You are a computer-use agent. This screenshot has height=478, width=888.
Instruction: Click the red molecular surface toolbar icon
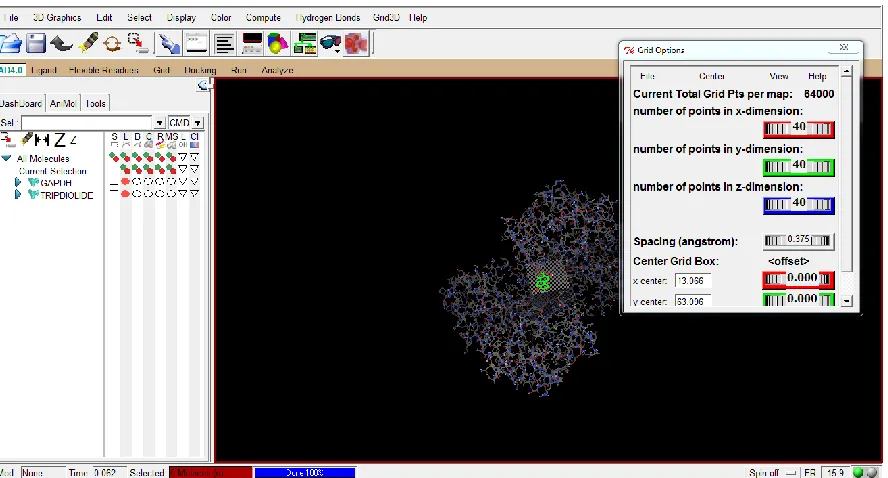point(356,44)
